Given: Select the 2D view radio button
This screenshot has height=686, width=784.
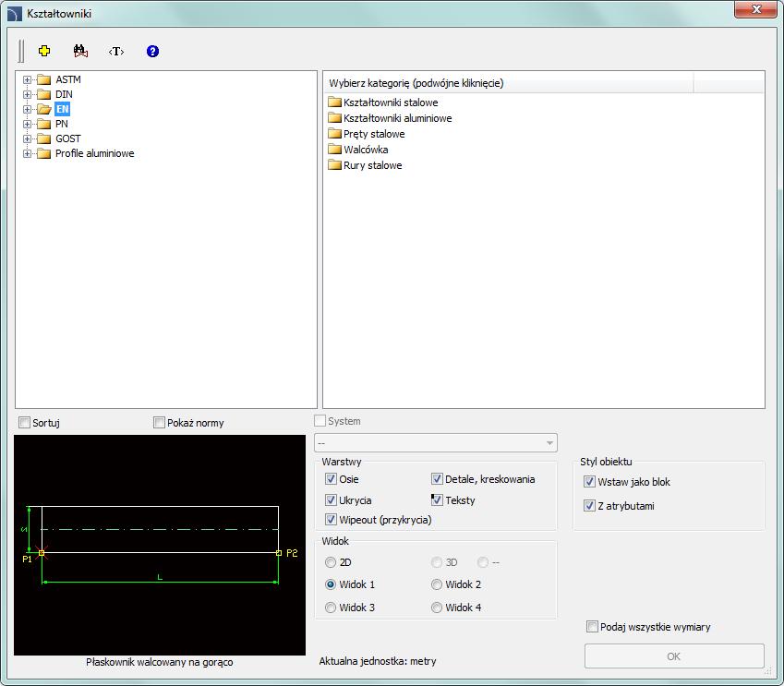Looking at the screenshot, I should [331, 562].
